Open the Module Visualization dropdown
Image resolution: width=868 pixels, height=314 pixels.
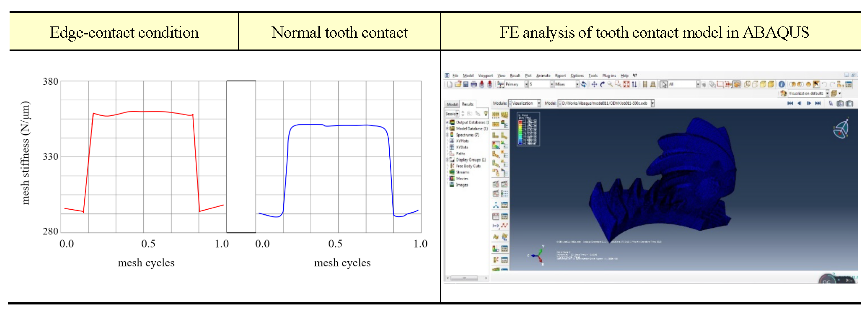pyautogui.click(x=539, y=103)
